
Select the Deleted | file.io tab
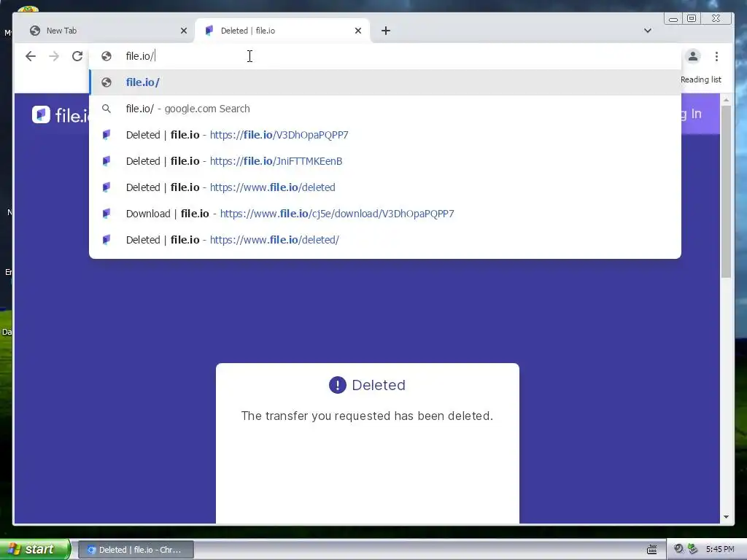click(x=282, y=31)
